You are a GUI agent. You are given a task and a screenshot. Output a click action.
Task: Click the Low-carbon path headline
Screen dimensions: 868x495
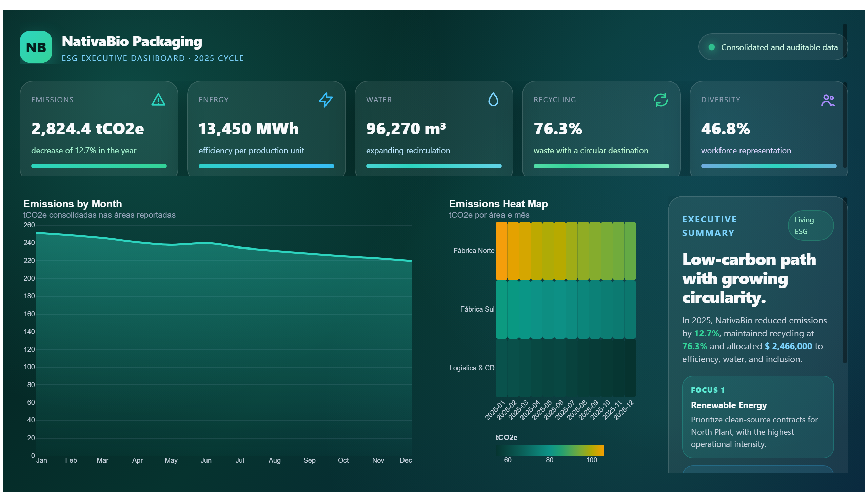click(x=749, y=279)
